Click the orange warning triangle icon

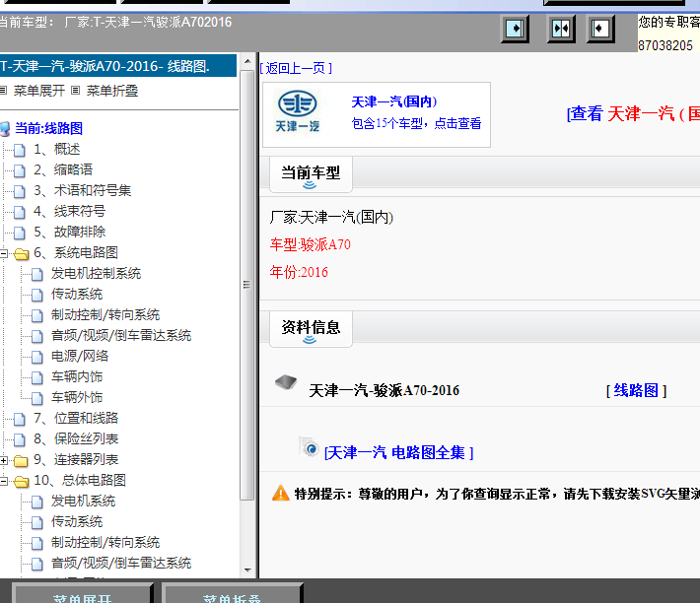(281, 494)
